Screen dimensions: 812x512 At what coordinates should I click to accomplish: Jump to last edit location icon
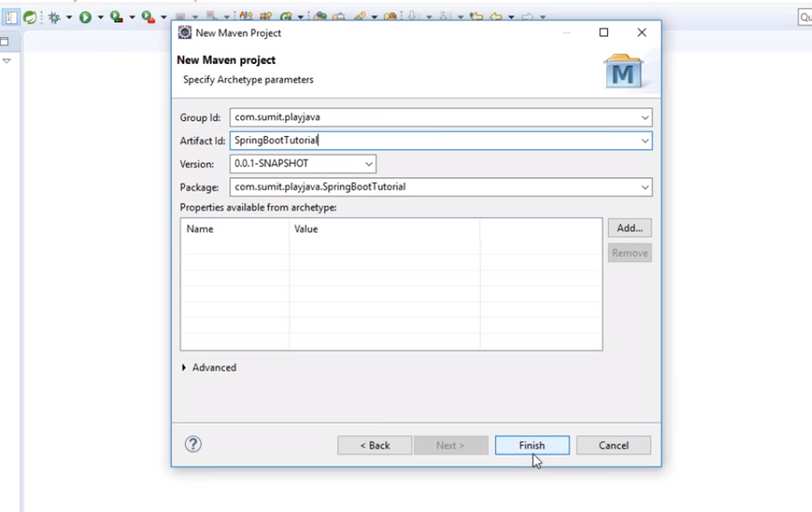474,17
